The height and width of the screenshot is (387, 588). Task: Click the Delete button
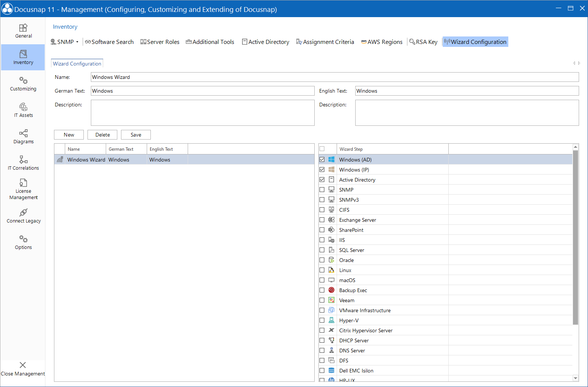pyautogui.click(x=102, y=135)
